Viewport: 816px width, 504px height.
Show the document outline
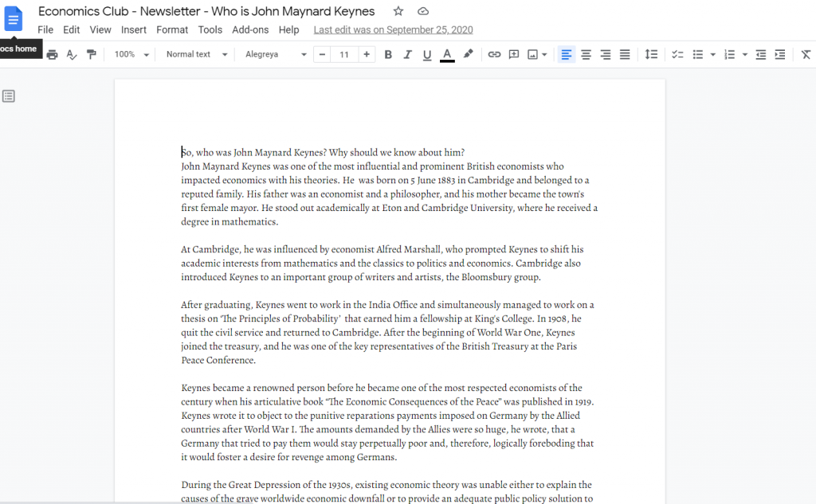pyautogui.click(x=8, y=96)
